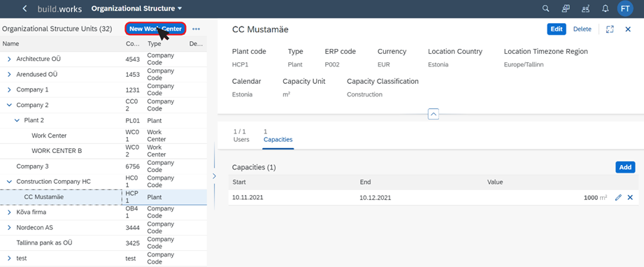
Task: Select the Work Center row WC01
Action: click(x=103, y=136)
